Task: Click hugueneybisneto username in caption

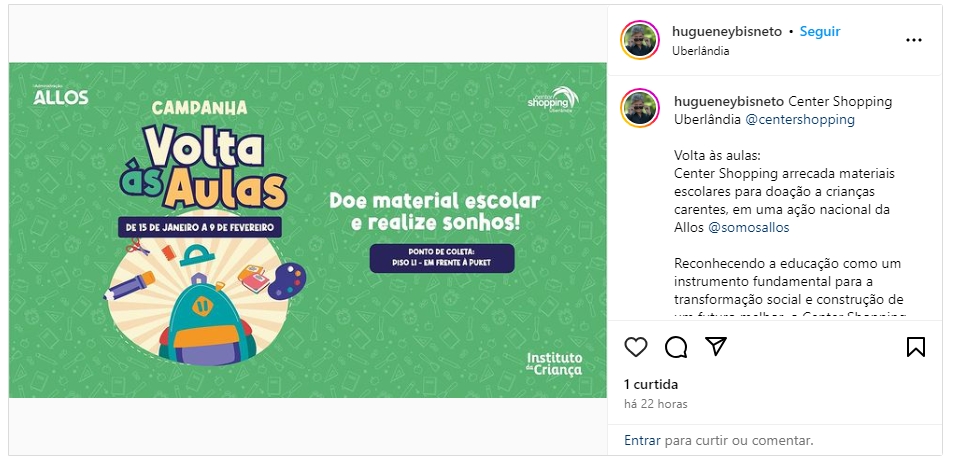Action: 729,102
